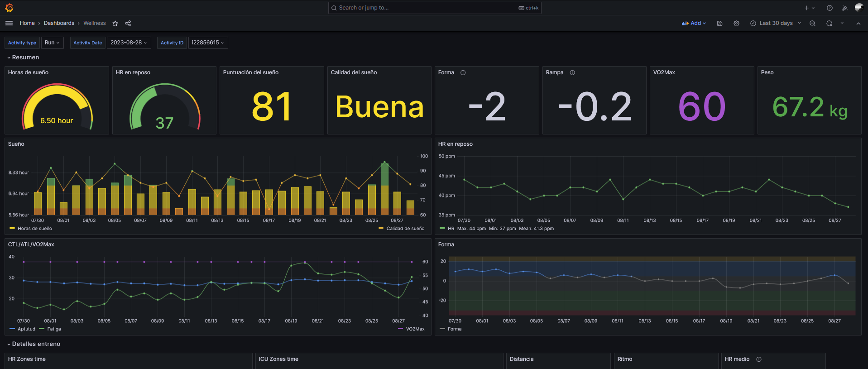
Task: Show Rampa panel info icon
Action: click(572, 72)
